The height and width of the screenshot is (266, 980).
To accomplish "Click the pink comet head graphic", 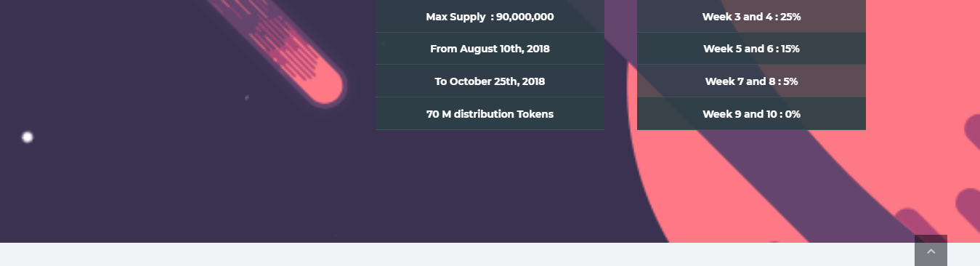I will click(x=323, y=82).
